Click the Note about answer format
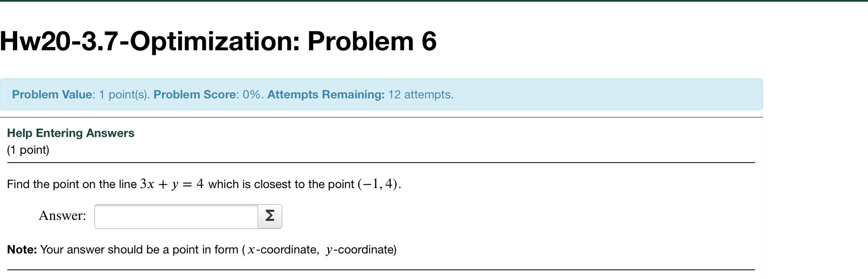Screen dimensions: 868x279 201,249
